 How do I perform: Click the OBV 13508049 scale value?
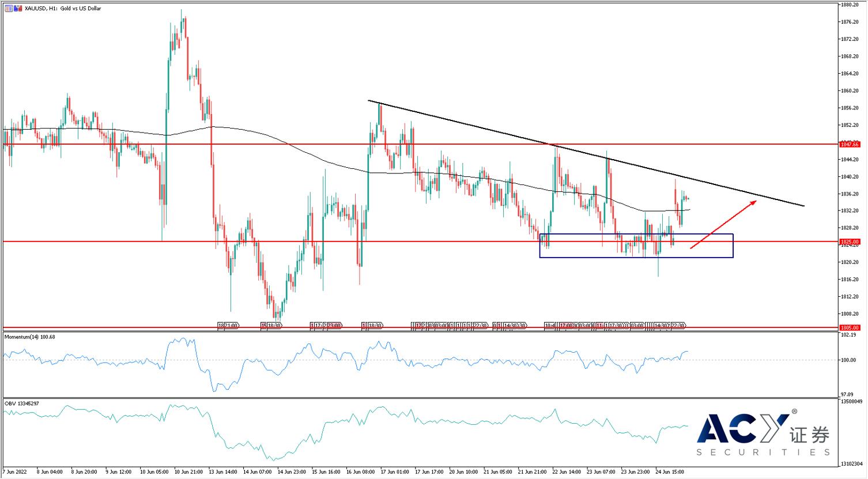click(852, 401)
